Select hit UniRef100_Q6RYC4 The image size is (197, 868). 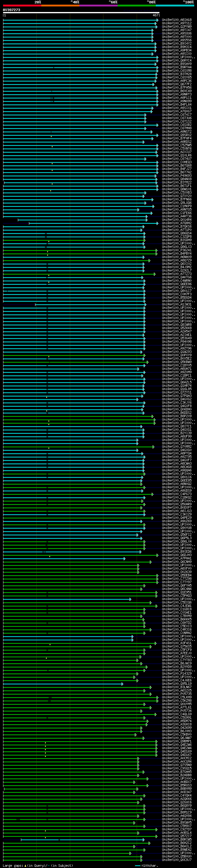(x=177, y=61)
